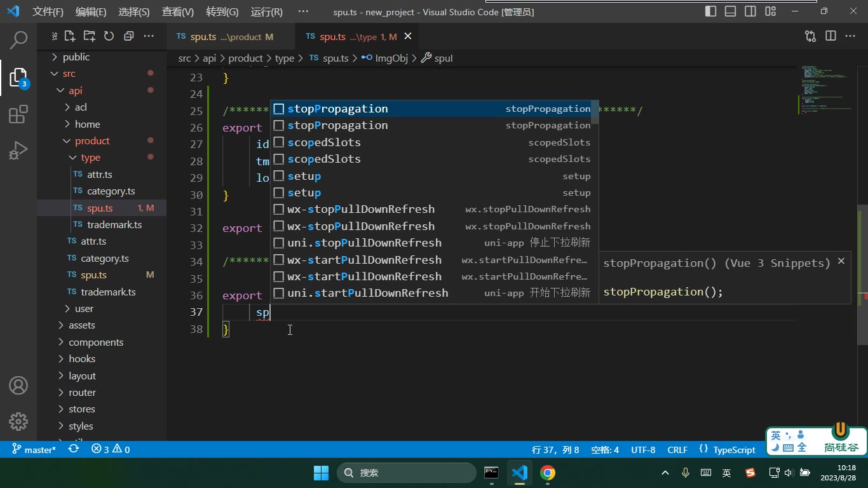Show problems via errors and warnings count
Image resolution: width=868 pixels, height=488 pixels.
[x=111, y=449]
